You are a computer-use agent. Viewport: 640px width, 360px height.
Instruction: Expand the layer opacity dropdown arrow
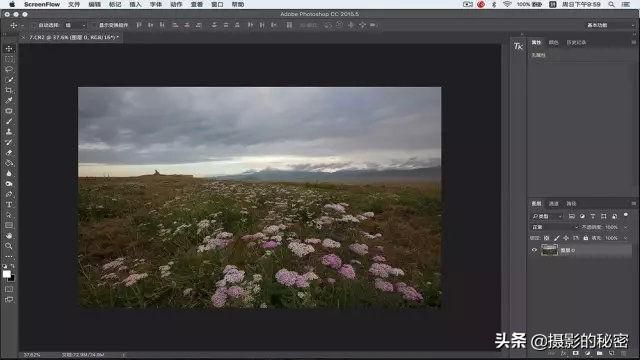click(625, 227)
